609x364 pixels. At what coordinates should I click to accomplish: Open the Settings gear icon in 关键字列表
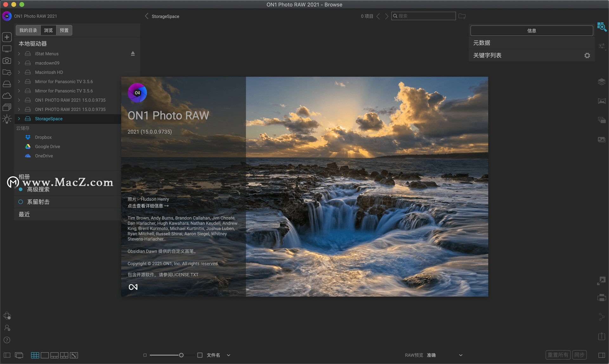pos(587,55)
